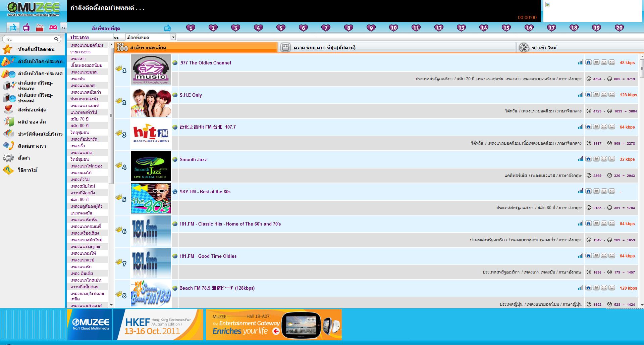
Task: Select ลำดับทั่วโลก-ประเภท sidebar item
Action: tap(32, 61)
